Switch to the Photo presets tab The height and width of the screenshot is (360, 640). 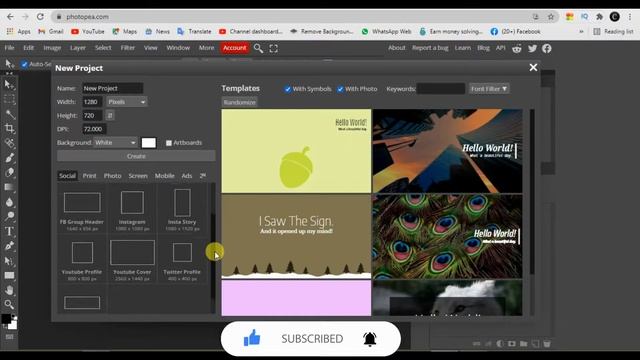pyautogui.click(x=112, y=176)
